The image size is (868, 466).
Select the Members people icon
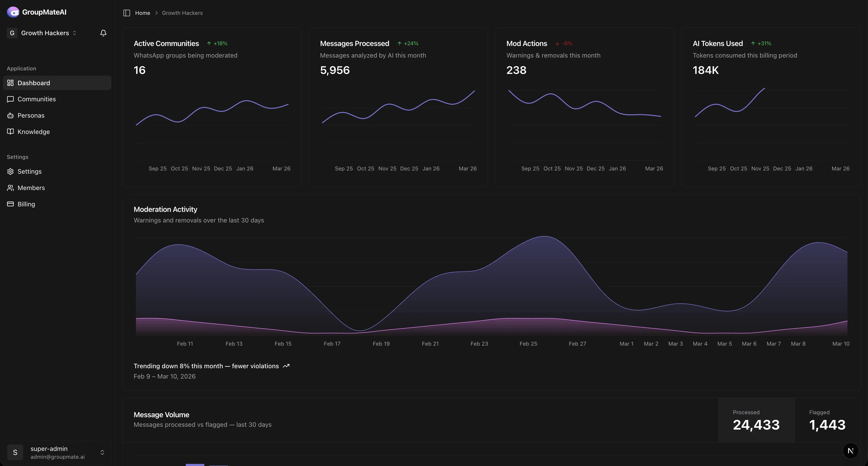tap(10, 188)
